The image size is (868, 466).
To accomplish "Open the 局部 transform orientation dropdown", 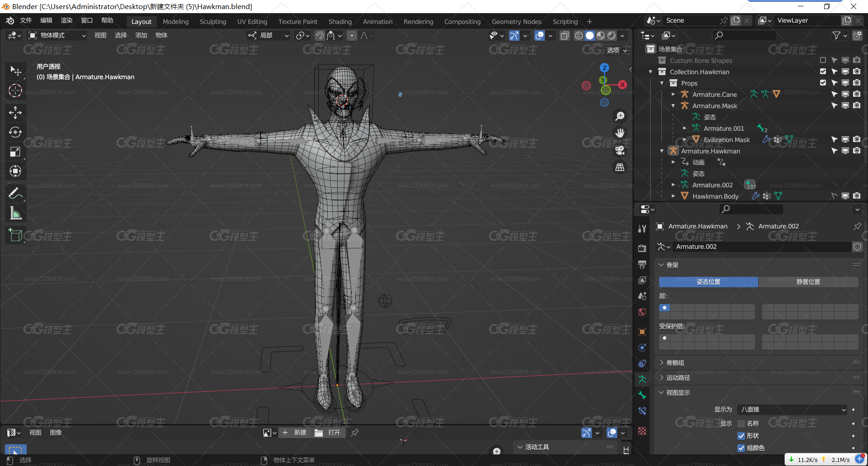I will 268,35.
